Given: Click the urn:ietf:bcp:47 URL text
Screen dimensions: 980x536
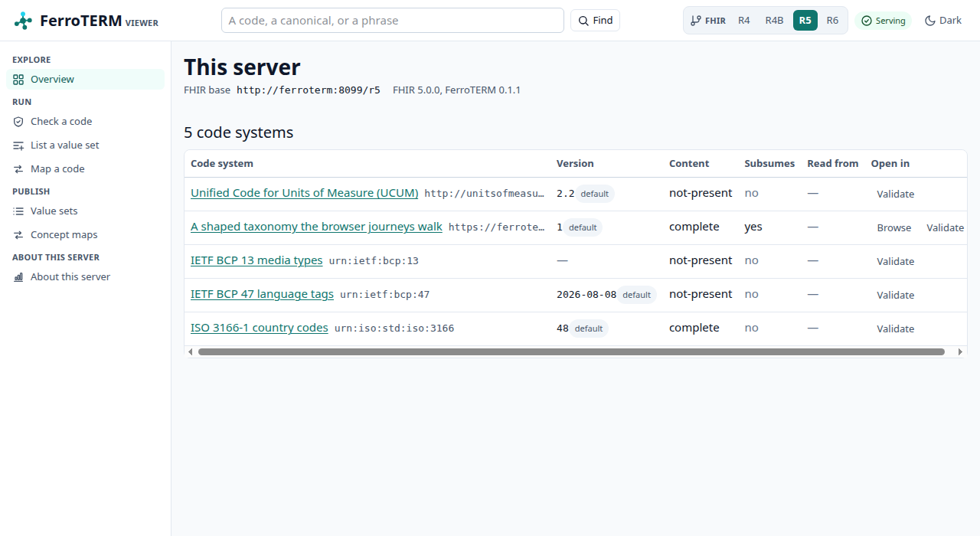Looking at the screenshot, I should tap(385, 295).
